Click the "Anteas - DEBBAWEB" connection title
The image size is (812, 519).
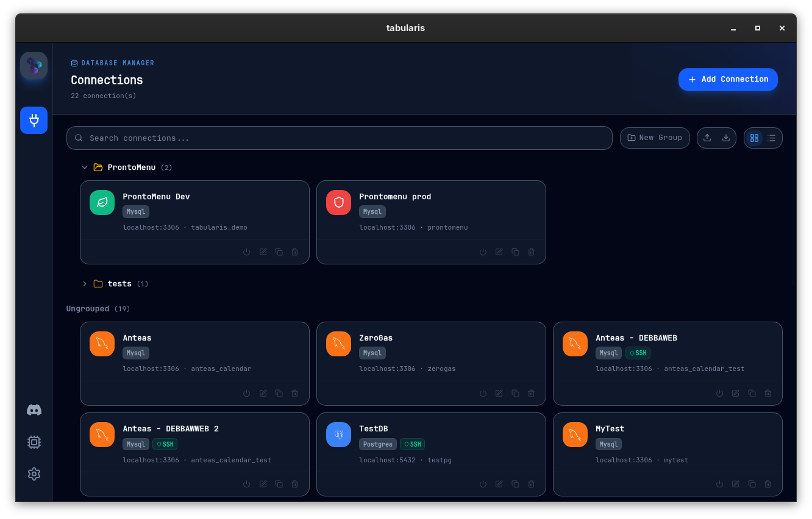point(636,338)
